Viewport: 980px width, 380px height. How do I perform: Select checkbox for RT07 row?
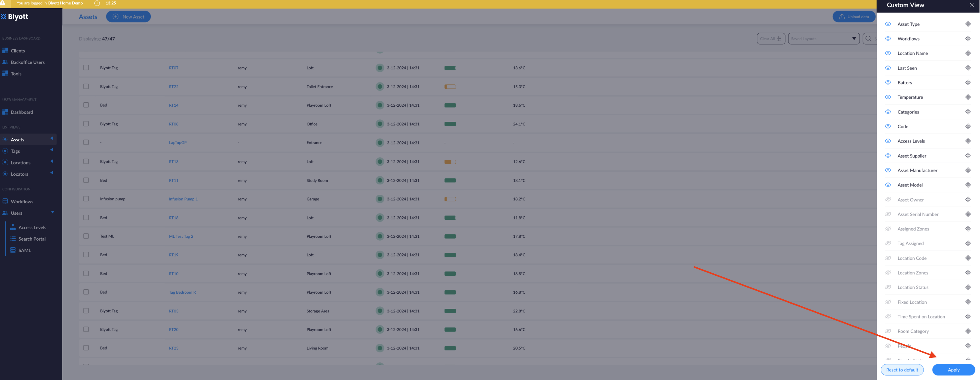pos(86,68)
